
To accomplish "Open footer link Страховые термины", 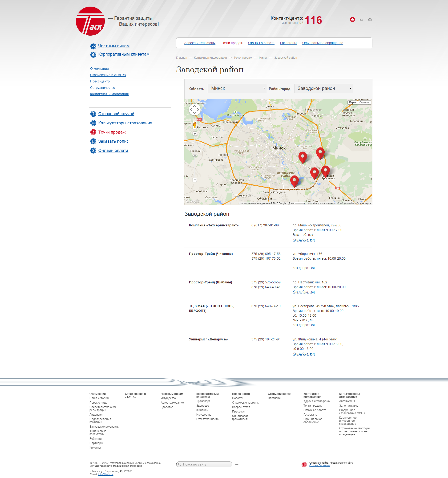I will coord(246,403).
